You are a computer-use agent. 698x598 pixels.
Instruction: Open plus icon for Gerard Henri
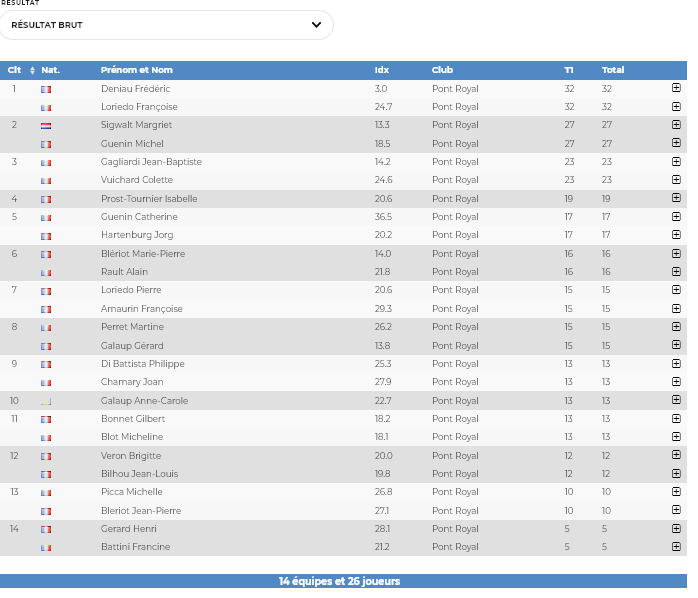(676, 529)
